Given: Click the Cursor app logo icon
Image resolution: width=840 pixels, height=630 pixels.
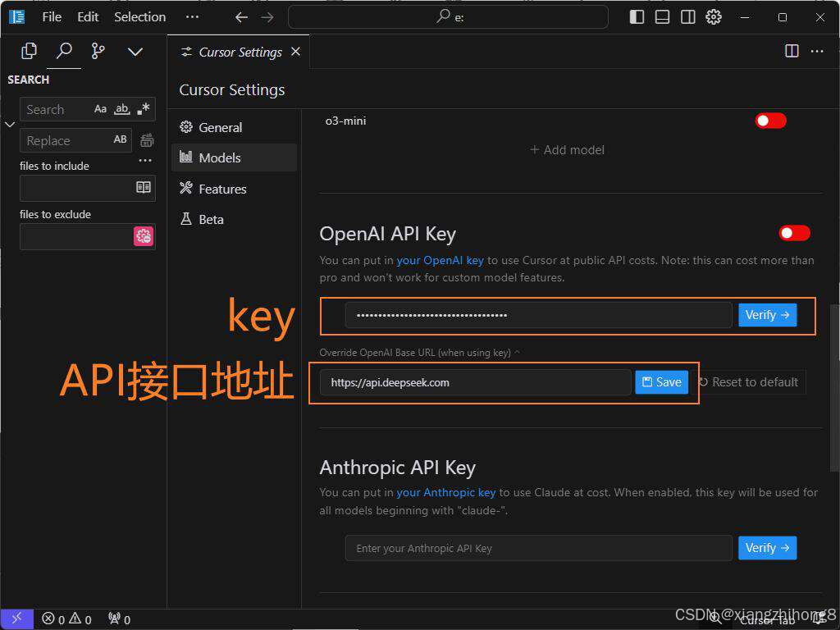Looking at the screenshot, I should [x=17, y=17].
